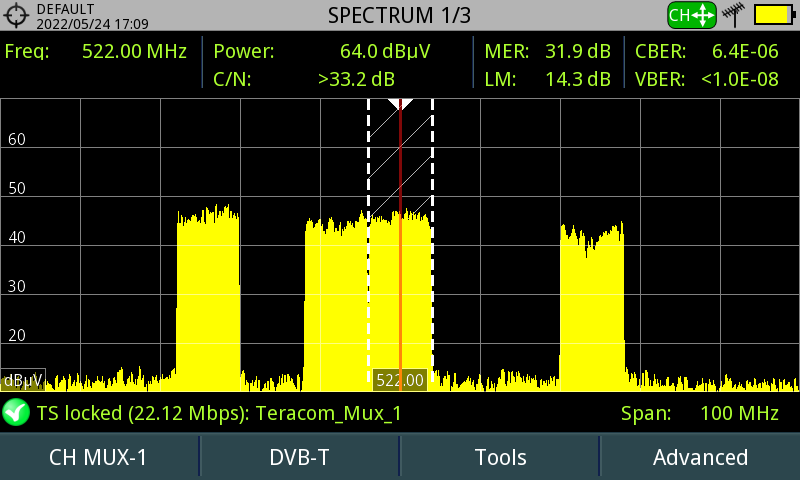Viewport: 800px width, 480px height.
Task: Tap the Power 64.0 dBµV reading
Action: [322, 52]
